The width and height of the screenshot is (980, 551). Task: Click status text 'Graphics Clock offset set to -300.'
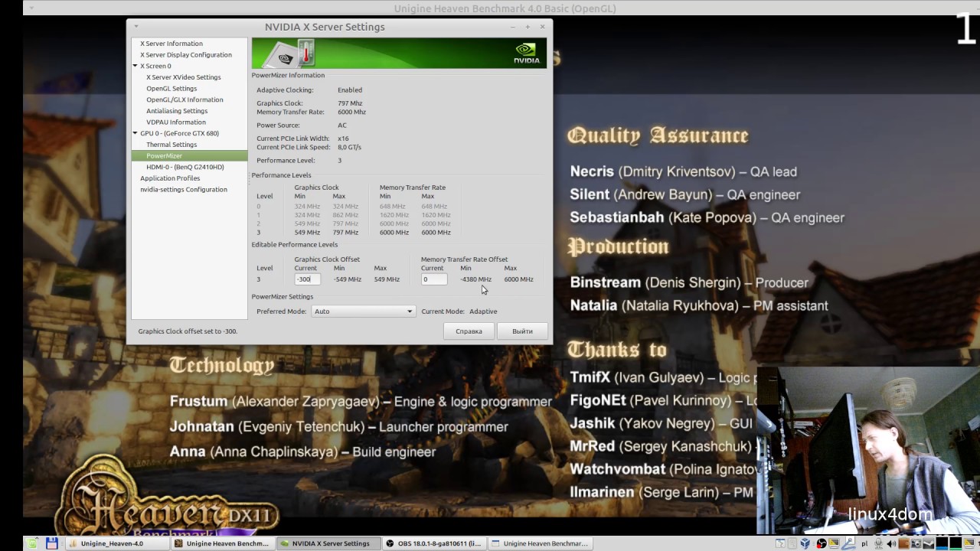[188, 331]
